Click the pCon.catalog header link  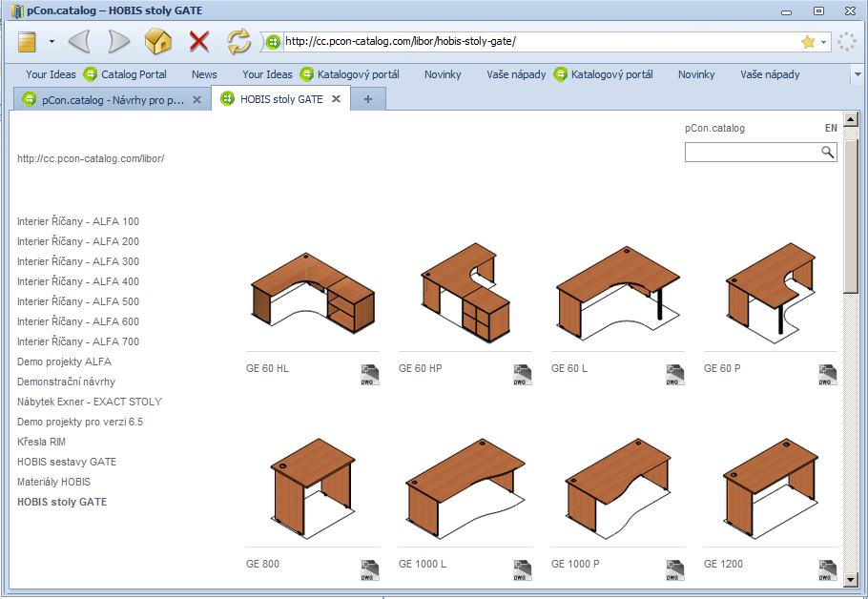point(714,129)
